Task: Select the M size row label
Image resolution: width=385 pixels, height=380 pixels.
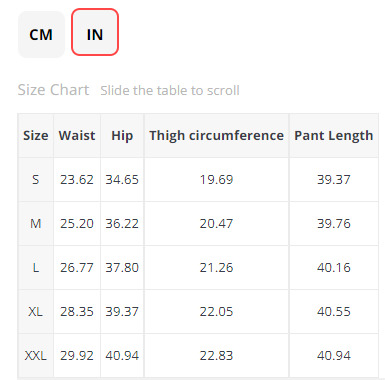Action: pyautogui.click(x=36, y=224)
